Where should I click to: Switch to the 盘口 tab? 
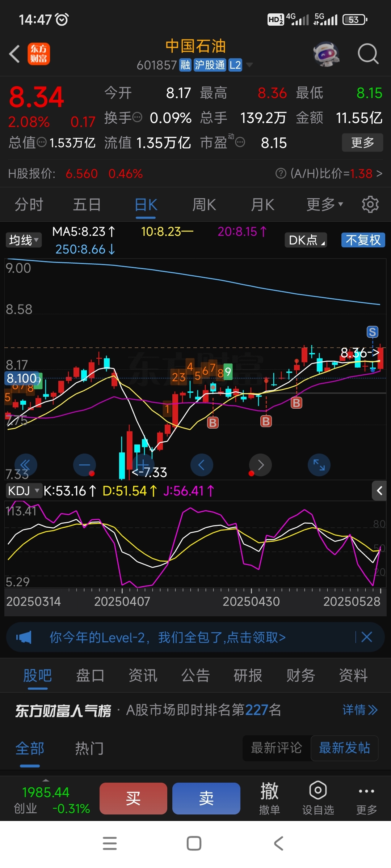90,675
